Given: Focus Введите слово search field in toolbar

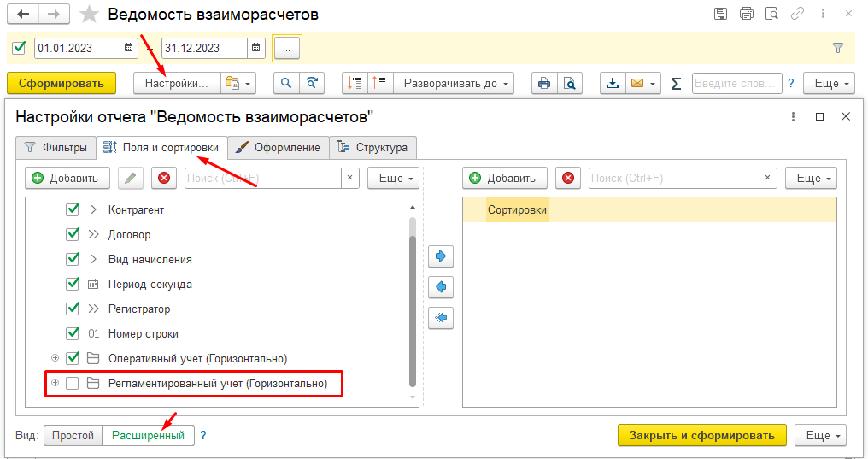Looking at the screenshot, I should [736, 83].
